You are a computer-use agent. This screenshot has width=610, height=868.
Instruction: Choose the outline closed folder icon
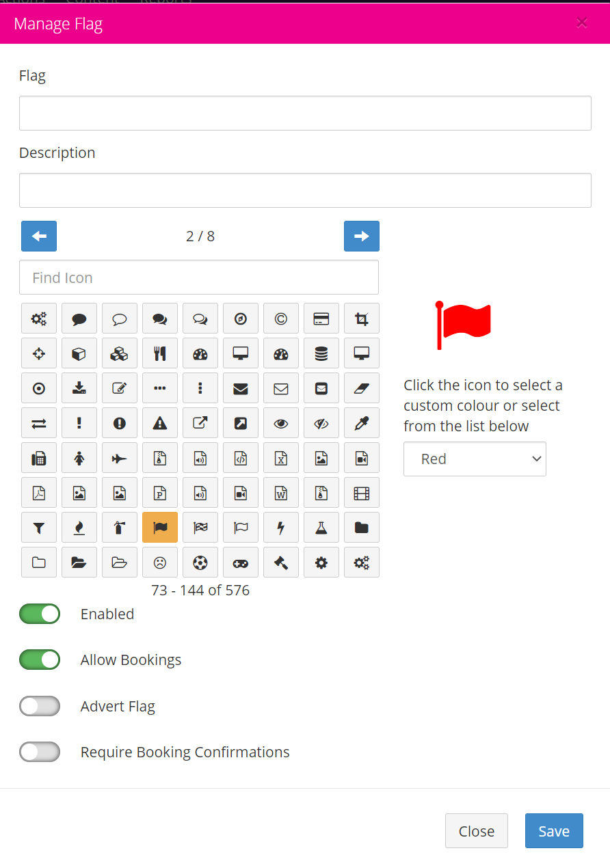pos(39,562)
